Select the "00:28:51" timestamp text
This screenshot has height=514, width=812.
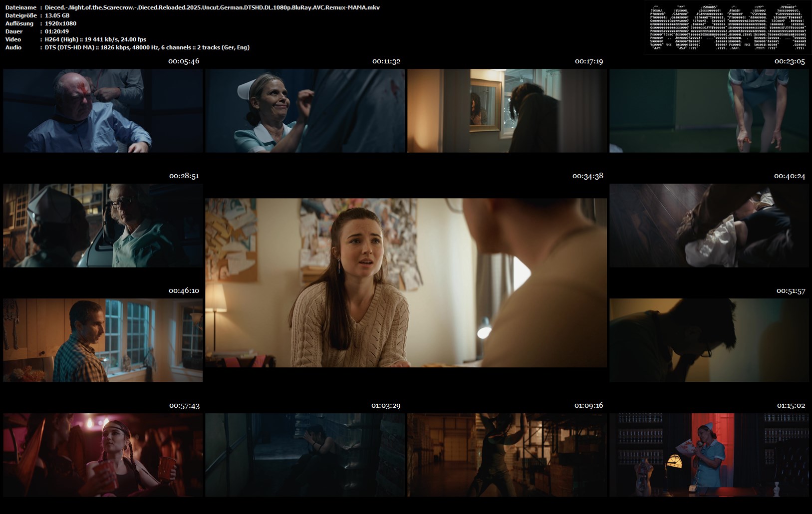tap(184, 176)
